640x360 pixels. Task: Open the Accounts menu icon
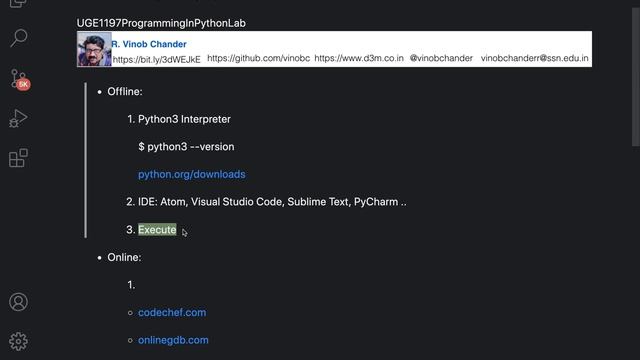coord(18,302)
